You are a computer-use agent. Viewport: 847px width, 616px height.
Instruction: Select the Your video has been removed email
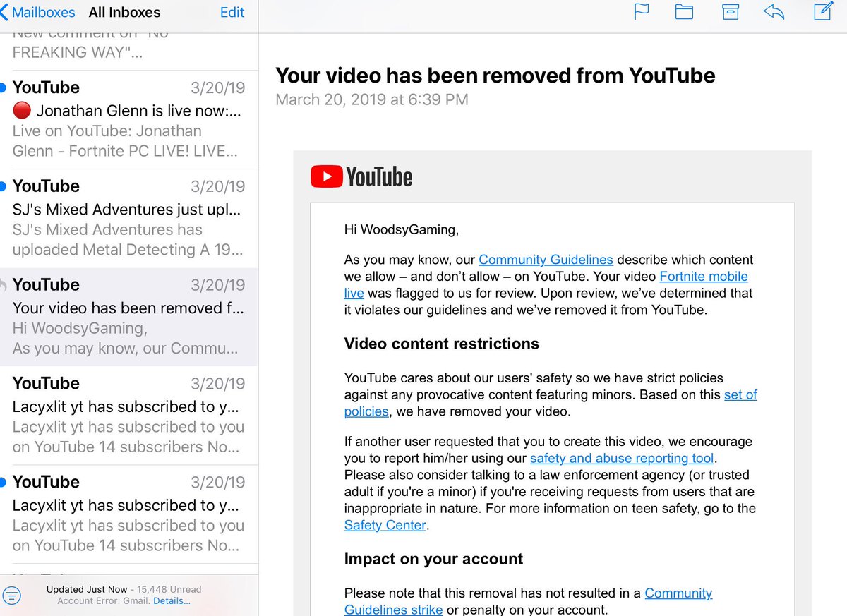[x=128, y=317]
